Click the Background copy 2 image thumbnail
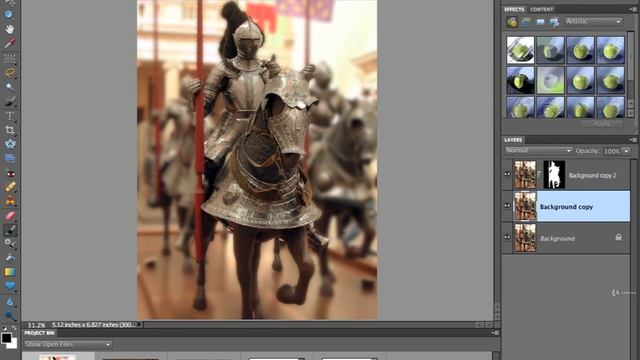 525,174
